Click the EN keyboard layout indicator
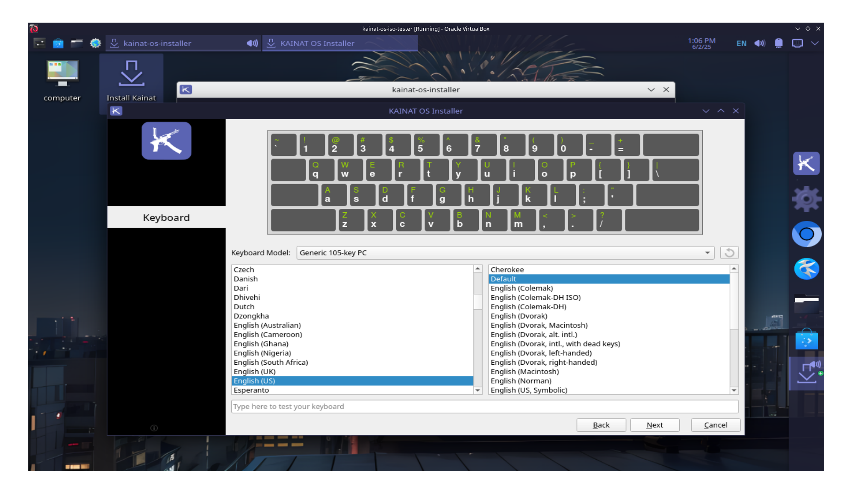The image size is (852, 504). (741, 43)
